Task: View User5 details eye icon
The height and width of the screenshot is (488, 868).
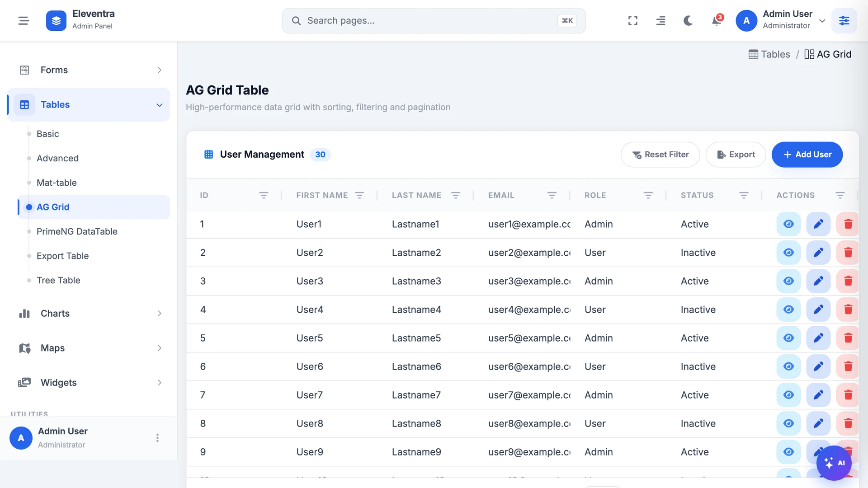Action: [x=788, y=338]
